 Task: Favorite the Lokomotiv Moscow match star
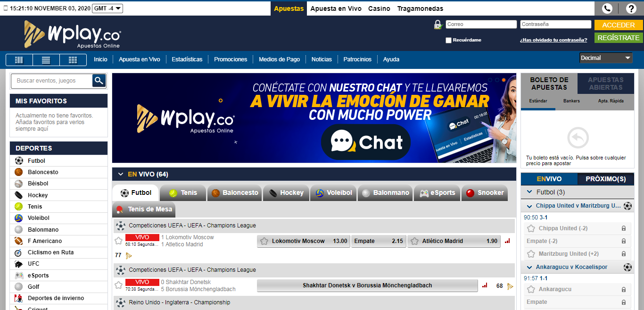119,241
